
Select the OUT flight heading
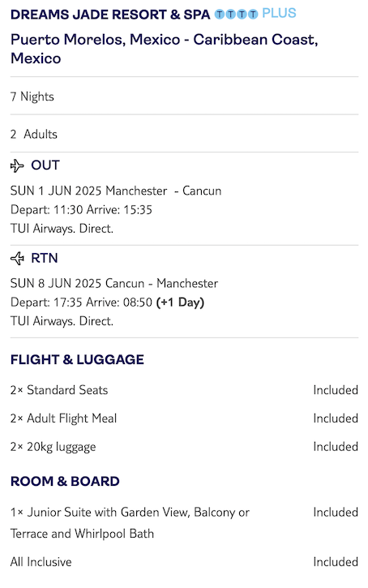[45, 165]
